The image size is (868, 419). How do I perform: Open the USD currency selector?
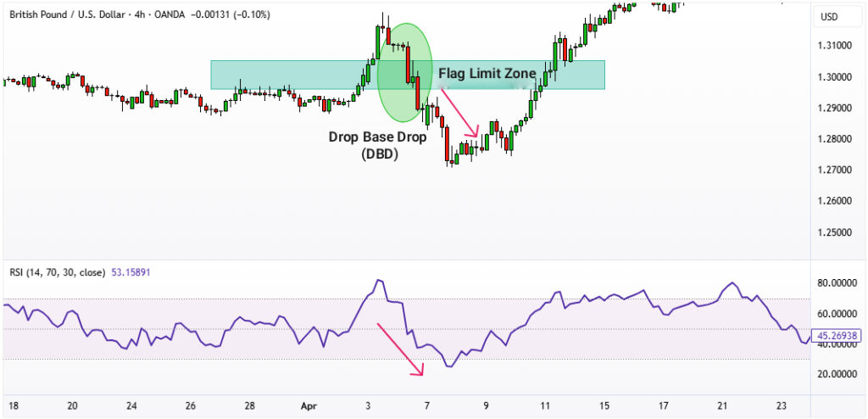click(x=829, y=17)
